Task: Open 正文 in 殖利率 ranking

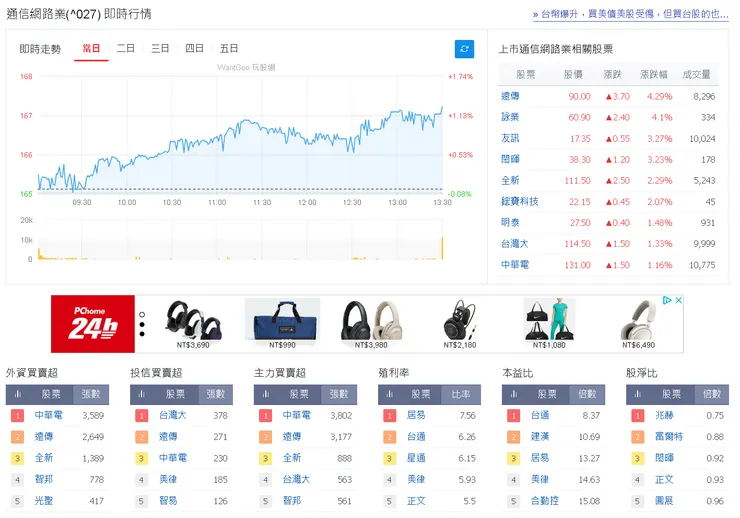Action: [x=416, y=501]
